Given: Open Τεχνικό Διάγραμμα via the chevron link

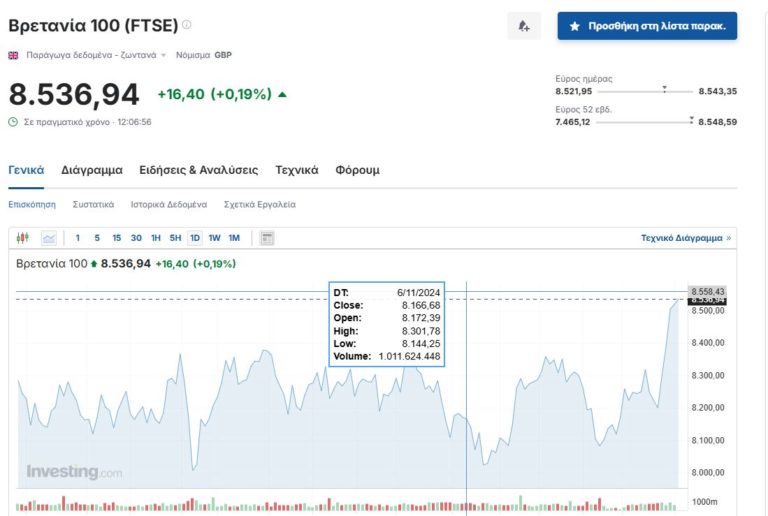Looking at the screenshot, I should click(x=728, y=239).
